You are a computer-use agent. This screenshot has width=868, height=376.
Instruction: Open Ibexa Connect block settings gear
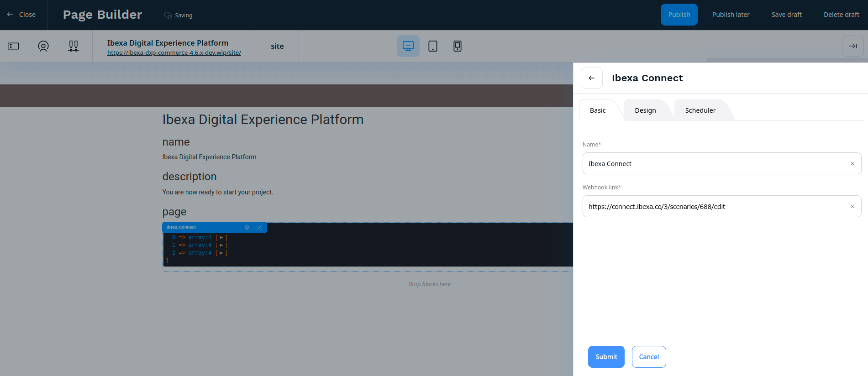(247, 228)
